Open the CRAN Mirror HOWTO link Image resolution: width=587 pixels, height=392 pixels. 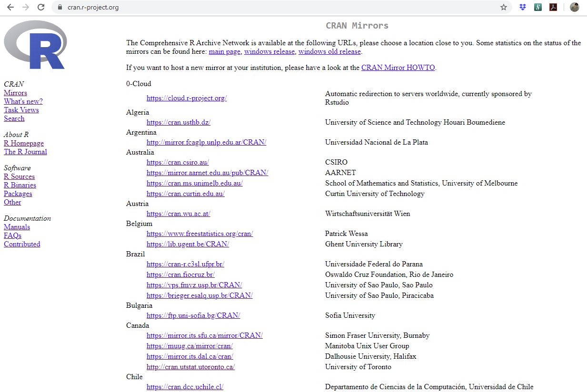398,68
